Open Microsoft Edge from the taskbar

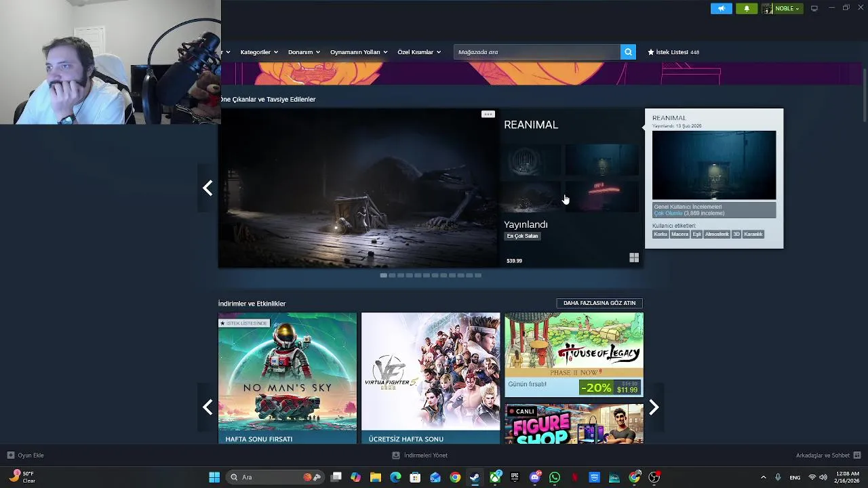(x=395, y=477)
